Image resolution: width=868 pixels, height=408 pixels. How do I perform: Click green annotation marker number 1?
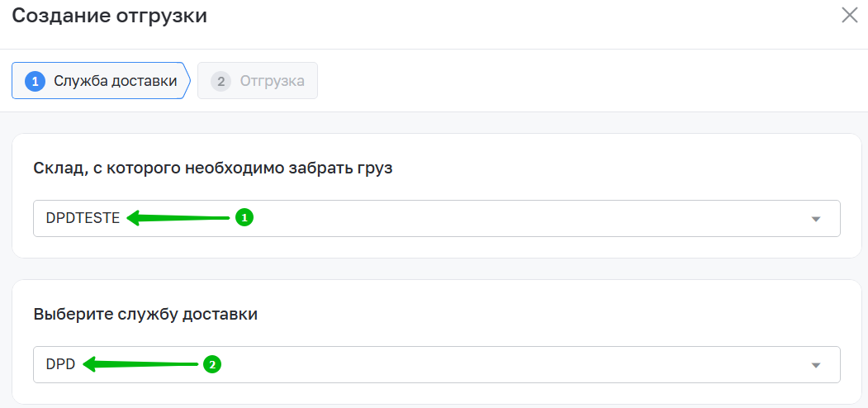click(x=244, y=218)
